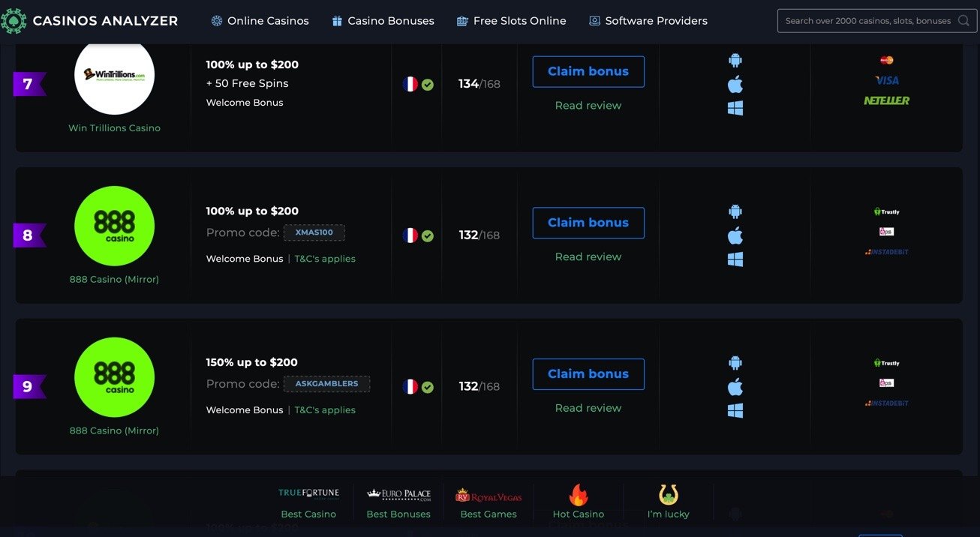Open T&C's applies link in row 9
The height and width of the screenshot is (537, 980).
[x=325, y=410]
